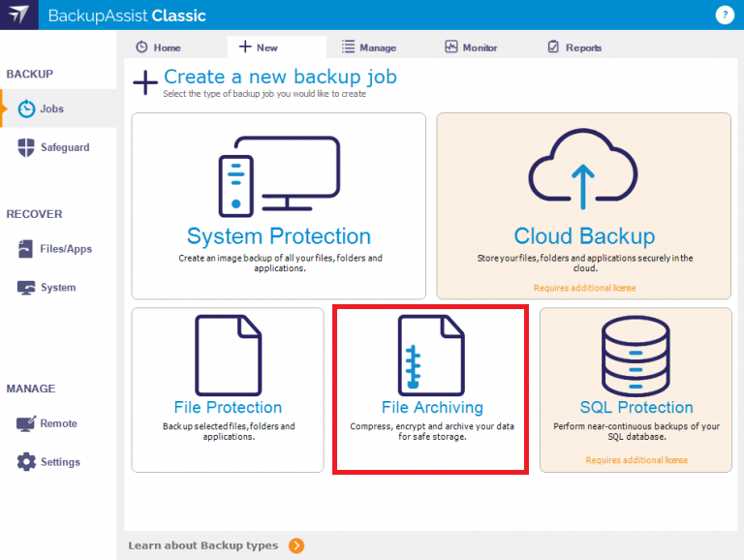Switch to the Manage tab
This screenshot has width=744, height=560.
(368, 47)
